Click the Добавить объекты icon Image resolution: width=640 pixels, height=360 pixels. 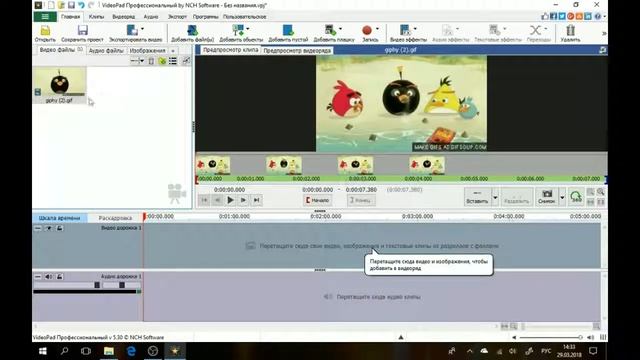point(238,31)
